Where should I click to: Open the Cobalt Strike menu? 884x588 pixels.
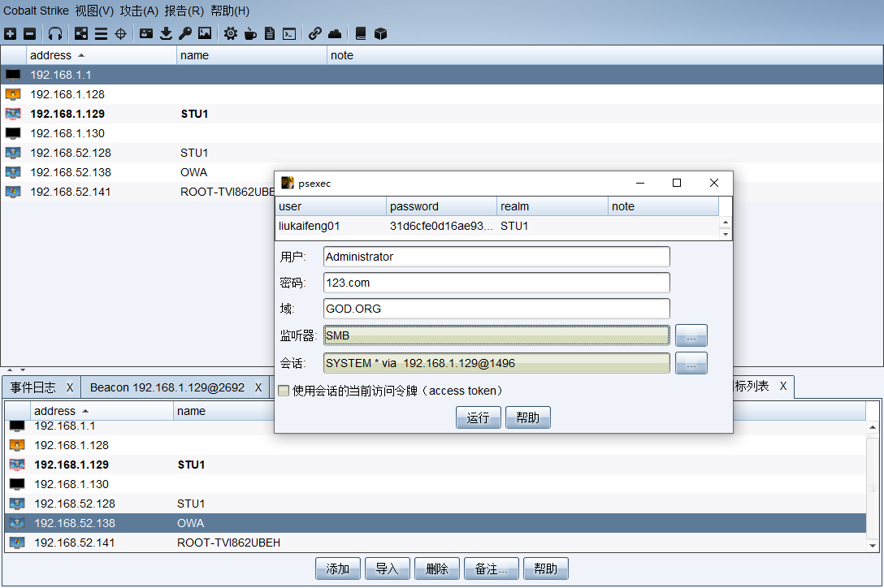pyautogui.click(x=36, y=11)
